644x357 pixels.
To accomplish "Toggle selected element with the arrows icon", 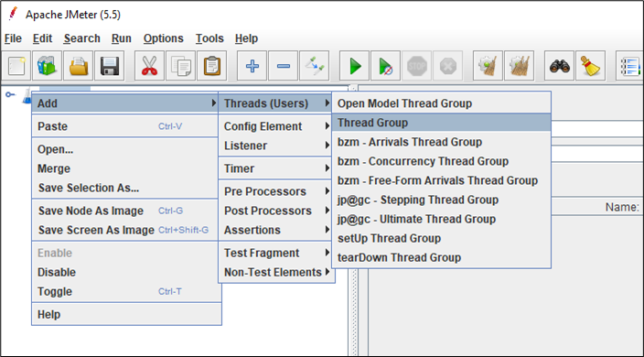I will pyautogui.click(x=315, y=66).
